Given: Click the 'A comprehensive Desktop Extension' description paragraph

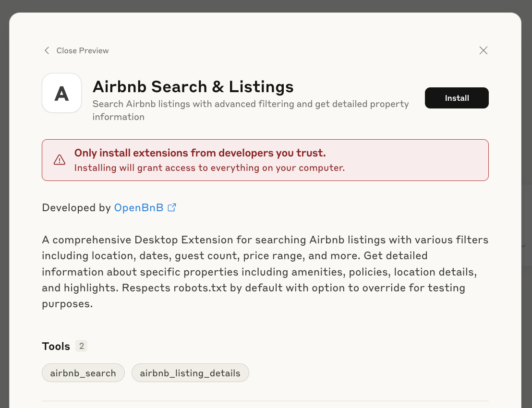Looking at the screenshot, I should [x=266, y=272].
